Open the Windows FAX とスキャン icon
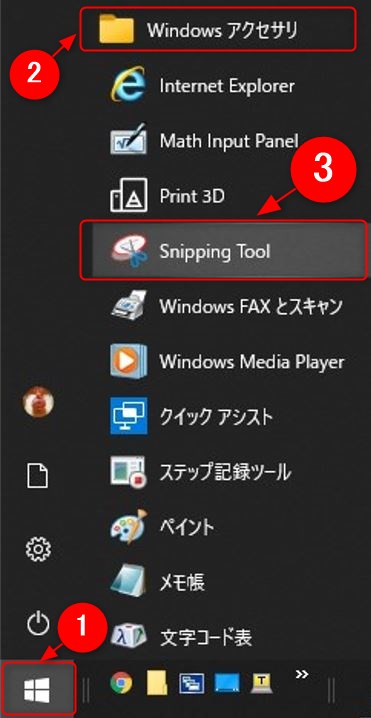371x718 pixels. (129, 305)
